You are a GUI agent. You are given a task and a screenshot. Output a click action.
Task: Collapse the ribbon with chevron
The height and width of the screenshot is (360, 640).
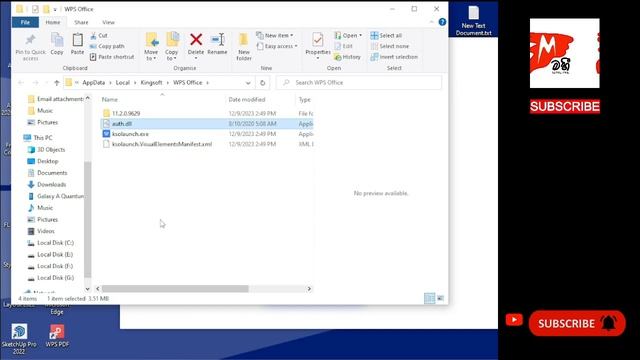tap(431, 22)
